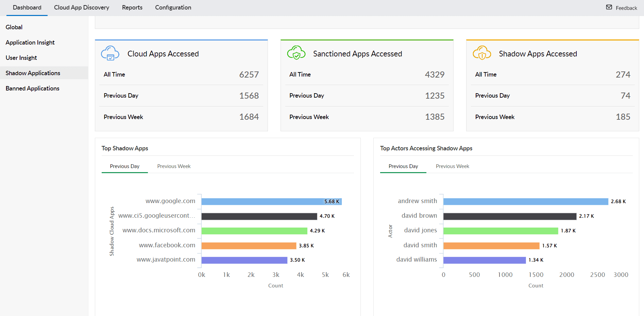Switch to Previous Week in Top Actors chart
Viewport: 644px width, 316px height.
click(x=452, y=166)
